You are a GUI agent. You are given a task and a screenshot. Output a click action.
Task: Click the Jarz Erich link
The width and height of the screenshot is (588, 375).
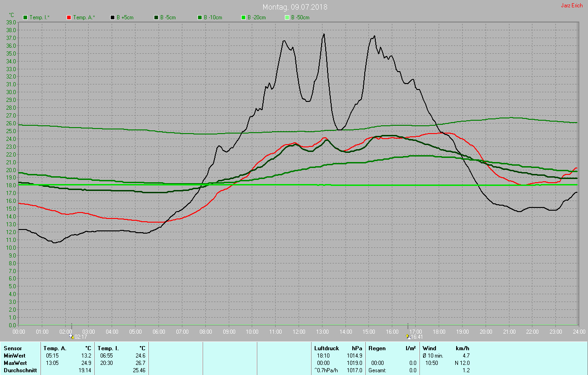(x=571, y=6)
